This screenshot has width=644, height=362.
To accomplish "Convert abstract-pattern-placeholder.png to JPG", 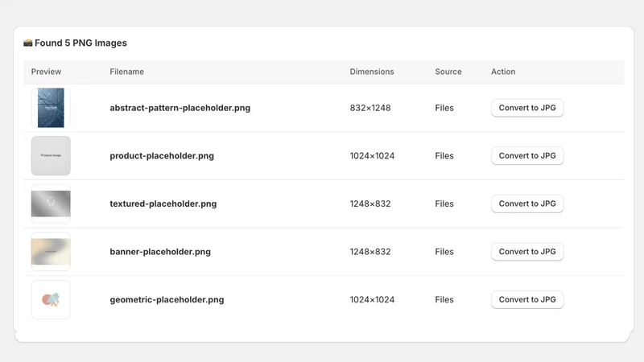I will coord(527,108).
